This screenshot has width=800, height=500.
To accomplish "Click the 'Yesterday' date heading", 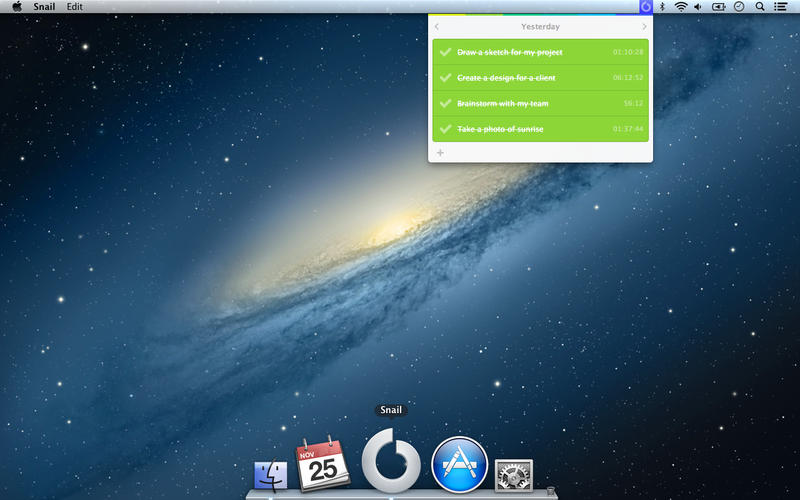I will click(x=540, y=27).
